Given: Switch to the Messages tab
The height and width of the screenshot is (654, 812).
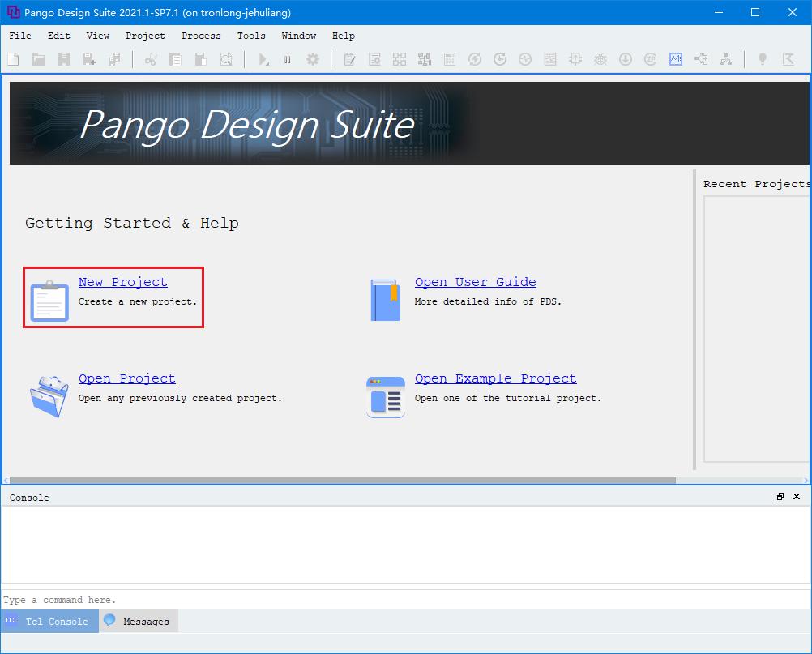Looking at the screenshot, I should pyautogui.click(x=139, y=621).
